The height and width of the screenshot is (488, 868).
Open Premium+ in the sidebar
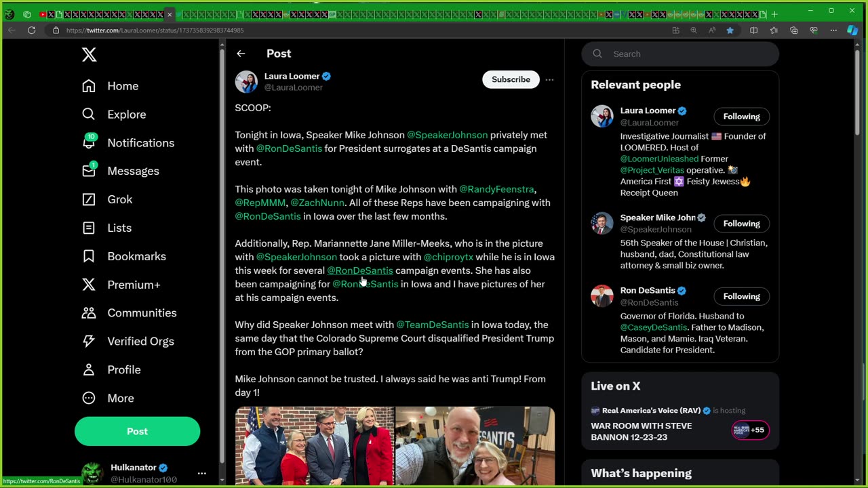(121, 285)
